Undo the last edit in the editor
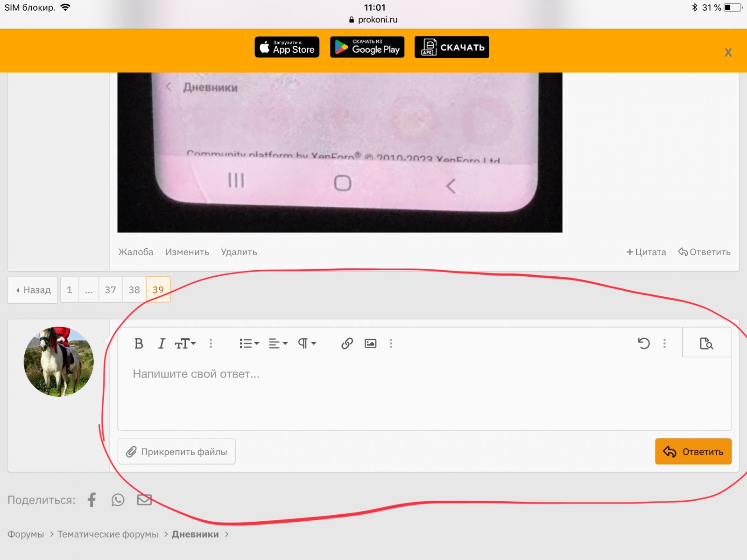This screenshot has height=560, width=747. [643, 344]
